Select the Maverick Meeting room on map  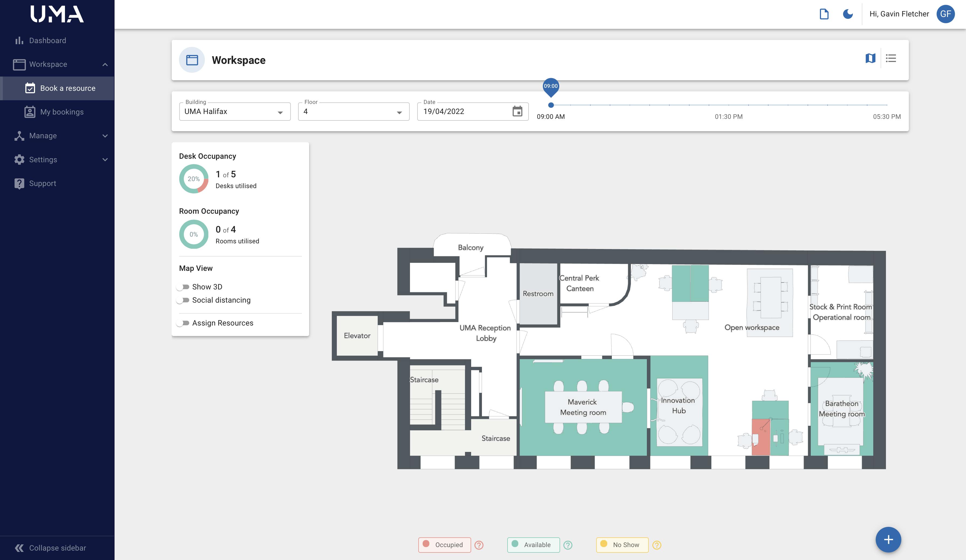pyautogui.click(x=583, y=407)
